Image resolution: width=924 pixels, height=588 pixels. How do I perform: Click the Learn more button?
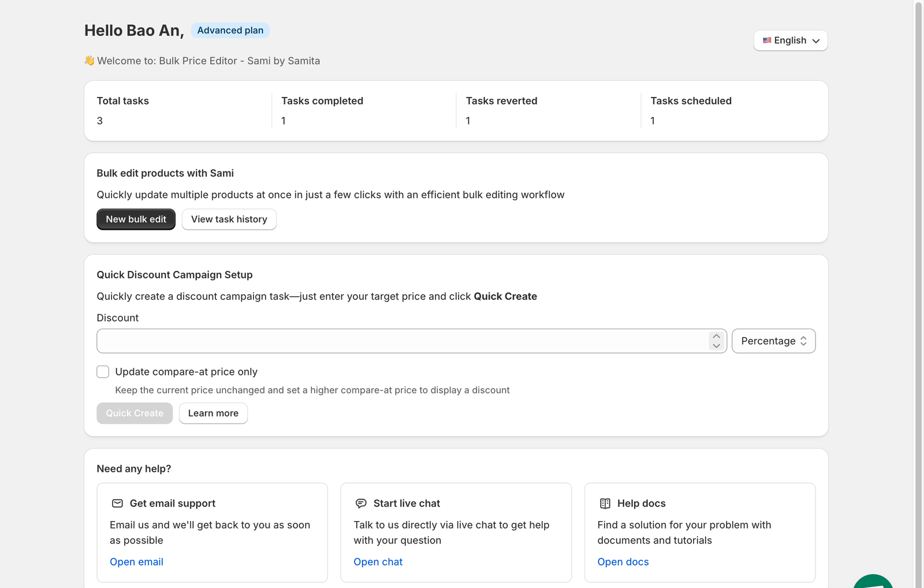pyautogui.click(x=213, y=413)
